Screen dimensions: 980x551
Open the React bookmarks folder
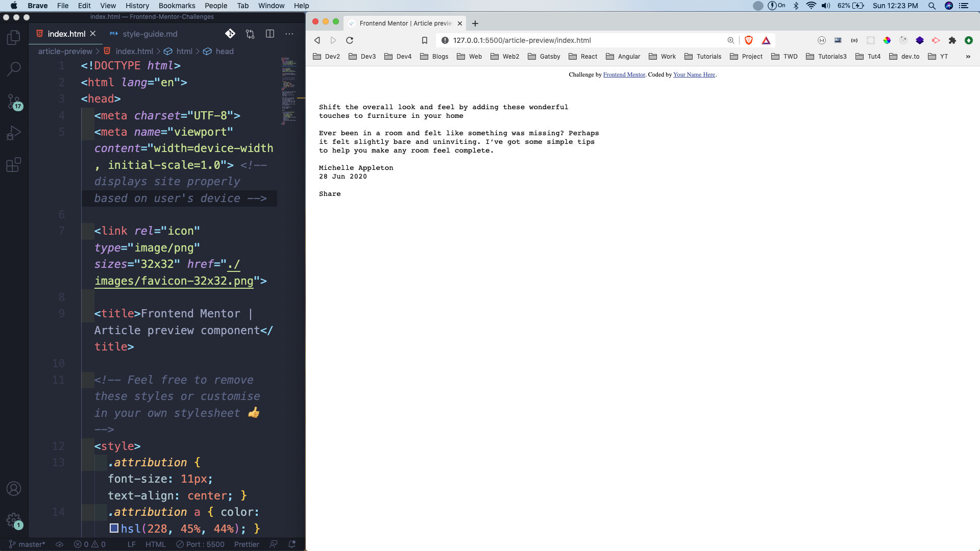click(583, 57)
